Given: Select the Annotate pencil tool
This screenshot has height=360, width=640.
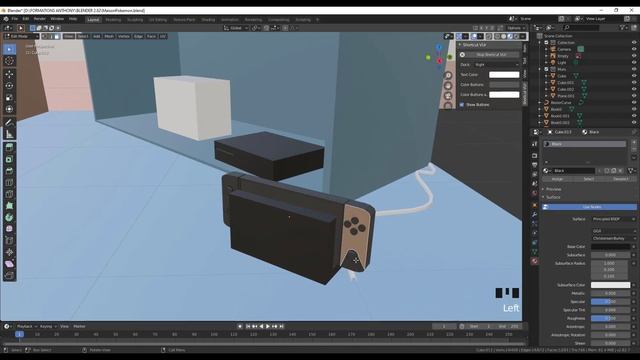Looking at the screenshot, I should pyautogui.click(x=9, y=122).
